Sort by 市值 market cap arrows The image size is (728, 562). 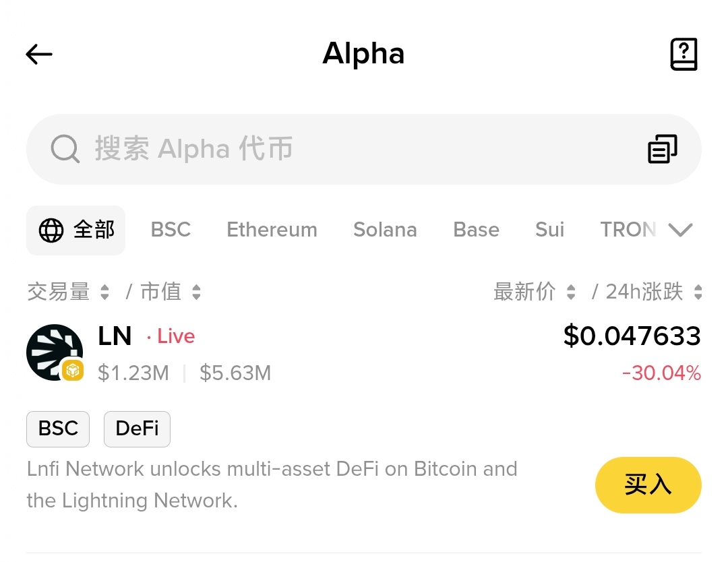pyautogui.click(x=196, y=292)
